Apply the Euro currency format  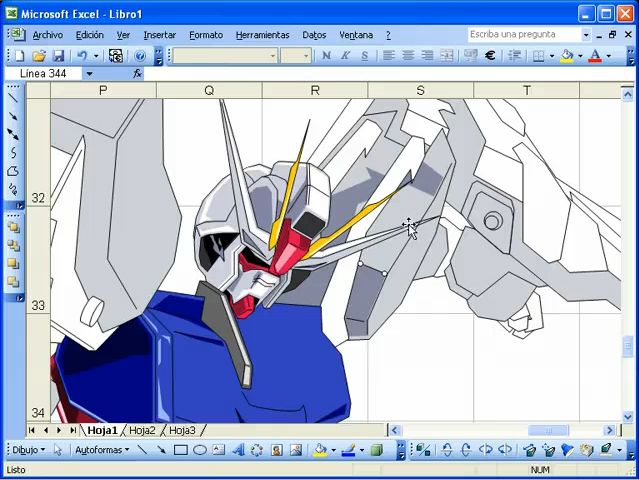(490, 55)
